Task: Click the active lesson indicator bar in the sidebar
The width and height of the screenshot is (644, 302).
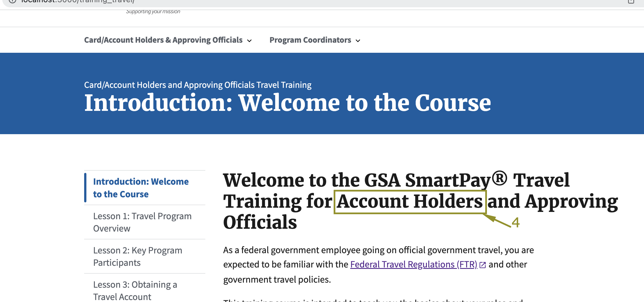Action: coord(86,187)
